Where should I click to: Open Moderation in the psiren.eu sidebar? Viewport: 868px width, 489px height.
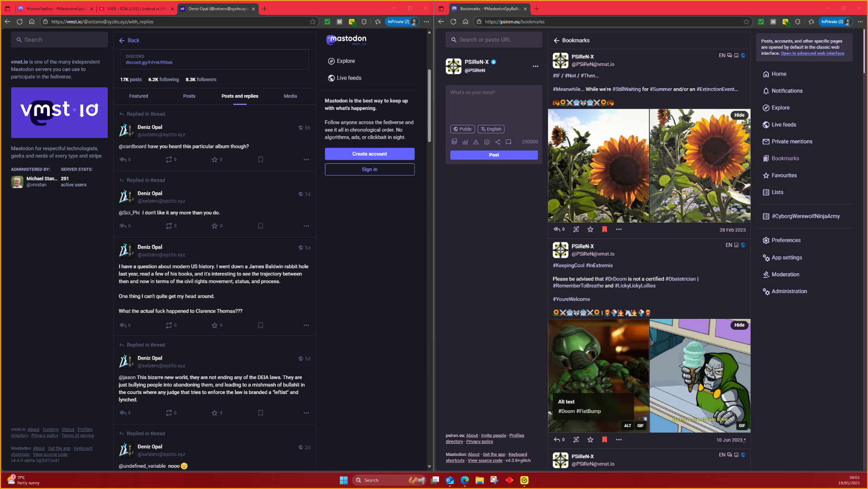pyautogui.click(x=781, y=275)
